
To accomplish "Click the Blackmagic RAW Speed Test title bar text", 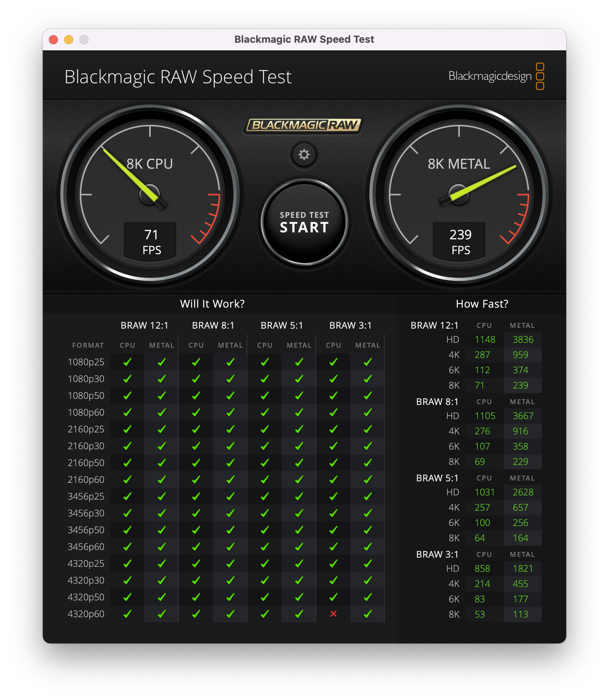I will click(x=304, y=39).
